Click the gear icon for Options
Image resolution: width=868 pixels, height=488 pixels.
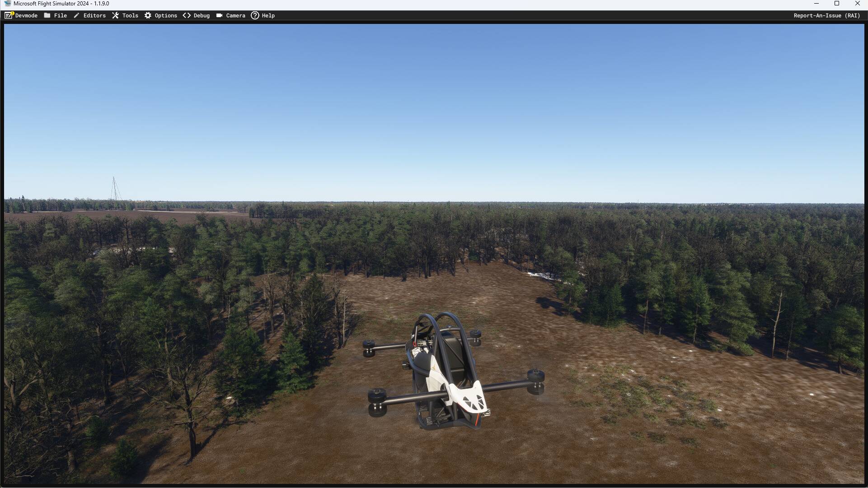point(148,15)
